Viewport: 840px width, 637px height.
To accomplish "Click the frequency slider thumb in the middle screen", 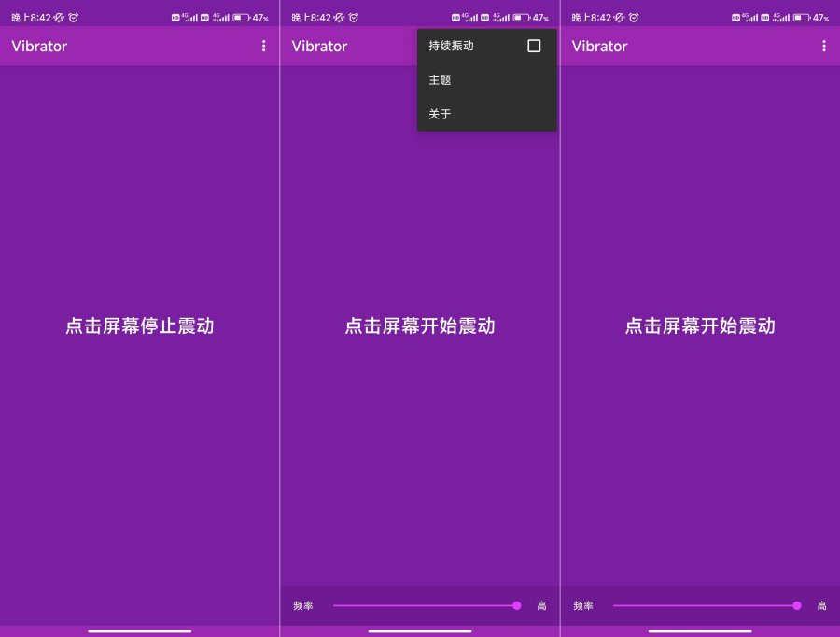I will (x=516, y=605).
